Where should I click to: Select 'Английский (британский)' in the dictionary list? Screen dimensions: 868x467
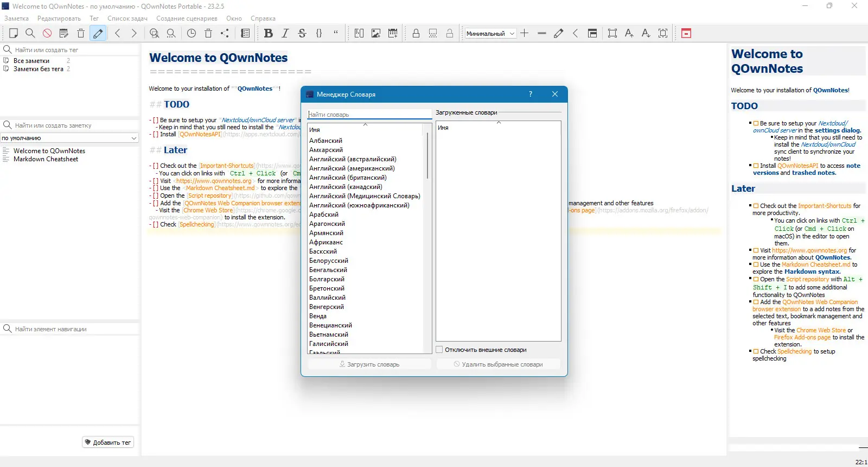pos(348,178)
